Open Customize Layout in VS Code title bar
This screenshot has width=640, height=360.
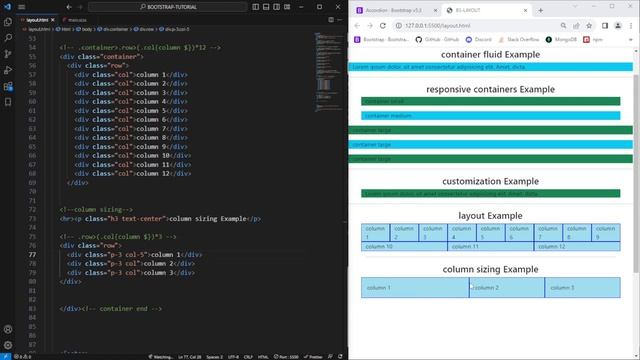287,7
